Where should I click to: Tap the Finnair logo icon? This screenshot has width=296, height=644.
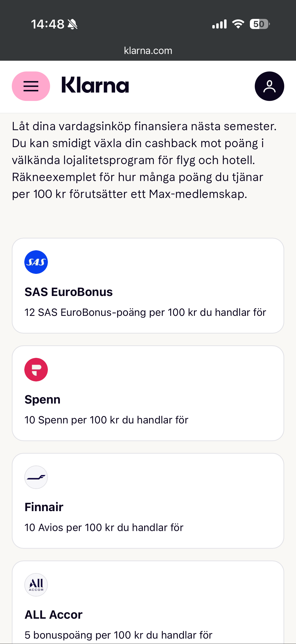click(36, 477)
